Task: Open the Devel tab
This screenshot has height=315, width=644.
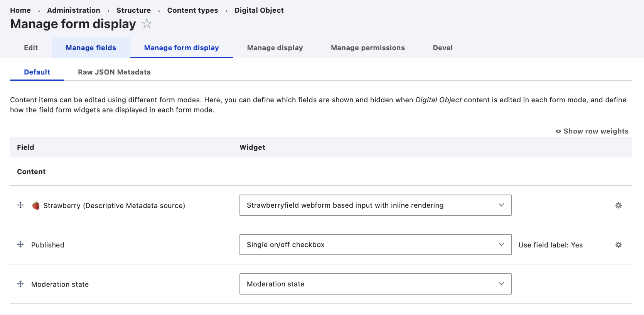Action: click(442, 48)
